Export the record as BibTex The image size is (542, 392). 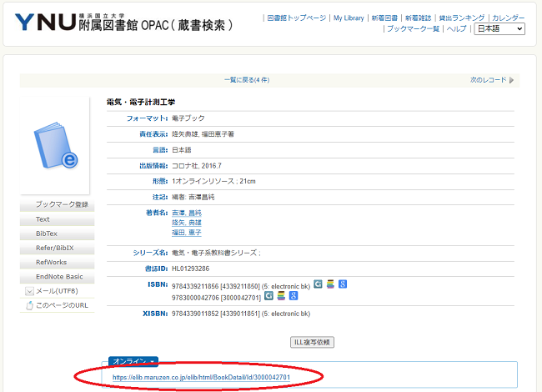tap(58, 234)
